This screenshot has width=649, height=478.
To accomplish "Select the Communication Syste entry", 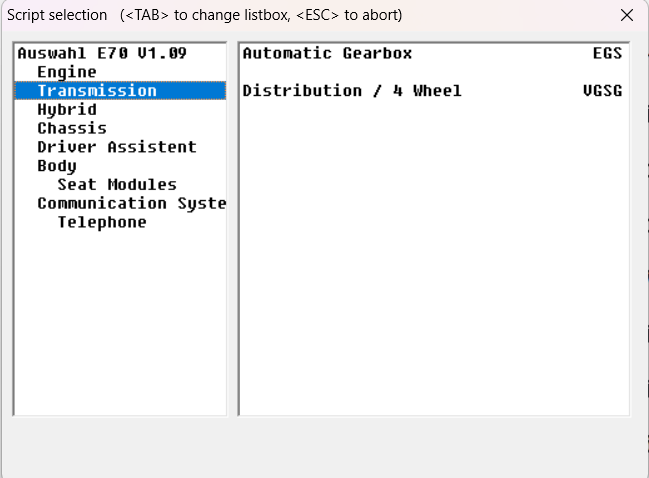I will (132, 204).
